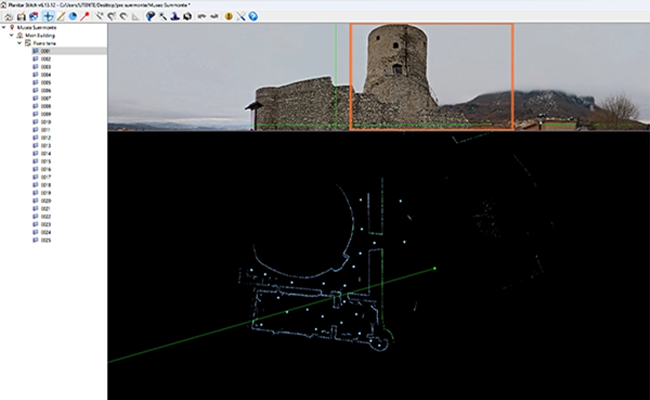The height and width of the screenshot is (400, 650).
Task: Select scan 0006 in the tree
Action: tap(46, 90)
